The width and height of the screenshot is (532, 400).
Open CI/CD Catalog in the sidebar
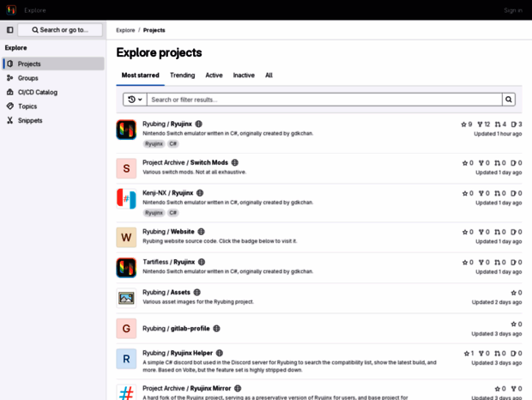[53, 93]
